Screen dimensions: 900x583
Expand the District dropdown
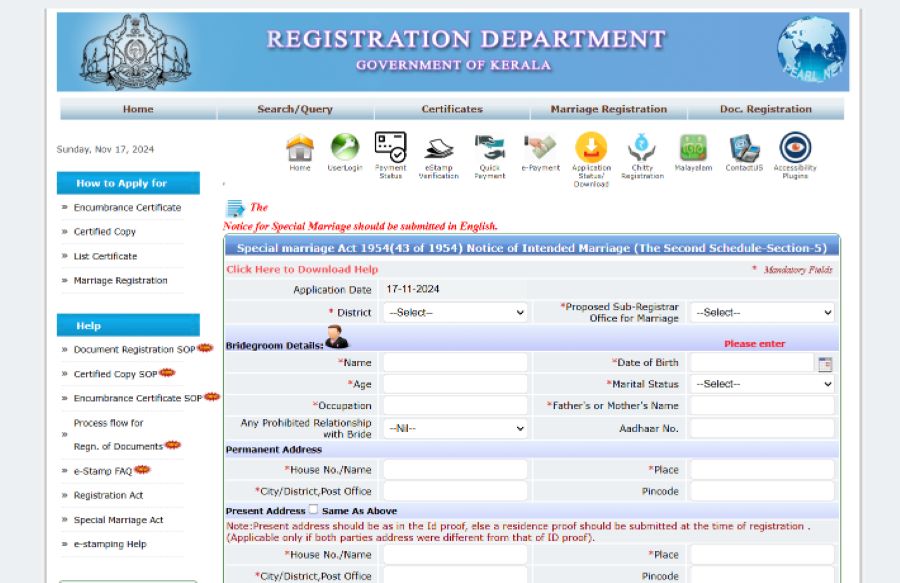[456, 313]
